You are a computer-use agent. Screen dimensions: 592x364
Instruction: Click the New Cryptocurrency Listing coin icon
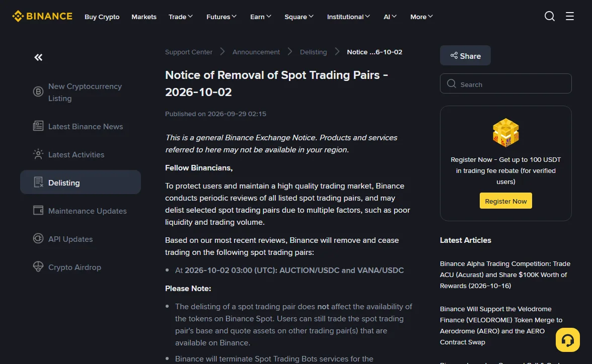(38, 92)
